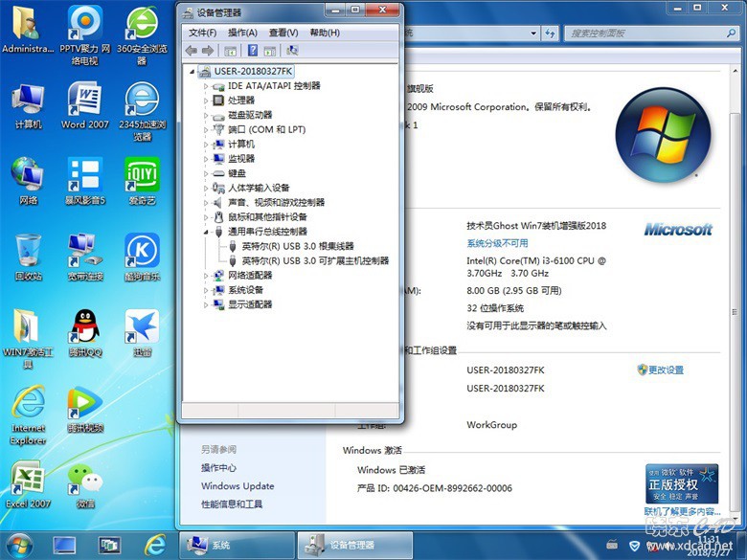Launch the Baofeng Player 5 shortcut
This screenshot has width=747, height=560.
click(85, 182)
